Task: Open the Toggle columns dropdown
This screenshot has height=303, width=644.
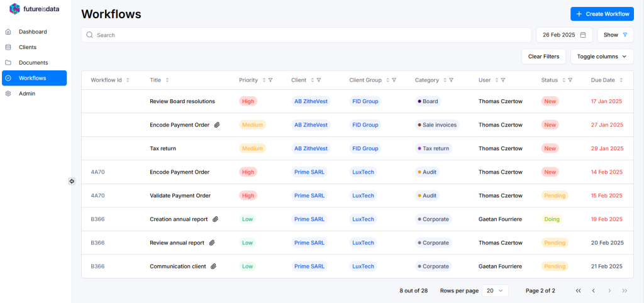Action: coord(602,57)
